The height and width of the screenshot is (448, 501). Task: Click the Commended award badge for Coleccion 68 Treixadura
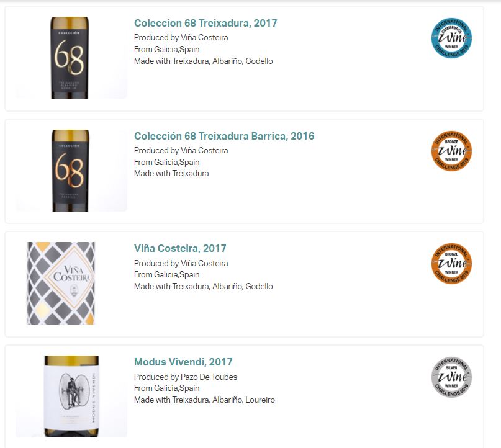451,38
